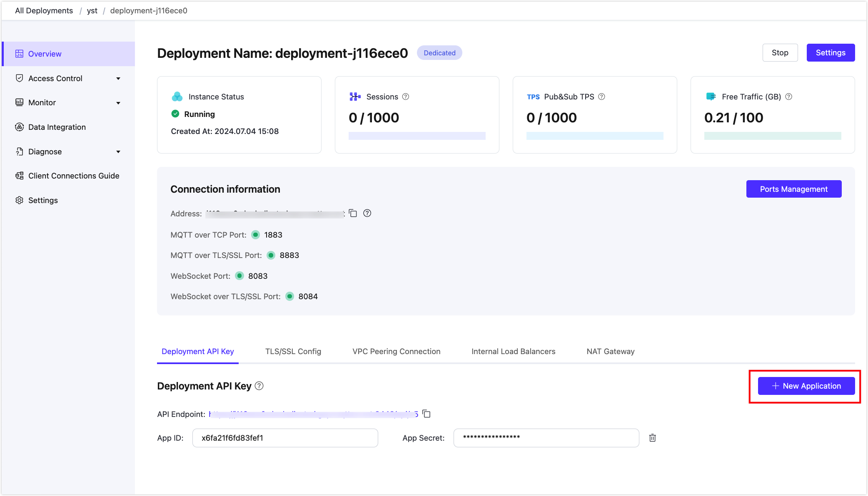Copy the connection address

353,213
